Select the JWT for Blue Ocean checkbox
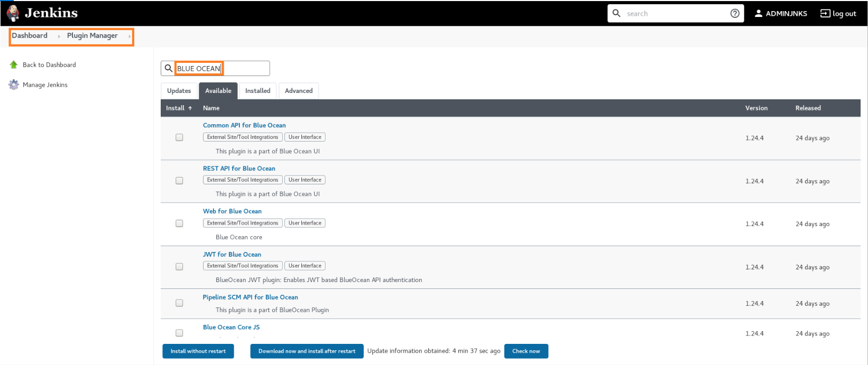 click(x=179, y=267)
